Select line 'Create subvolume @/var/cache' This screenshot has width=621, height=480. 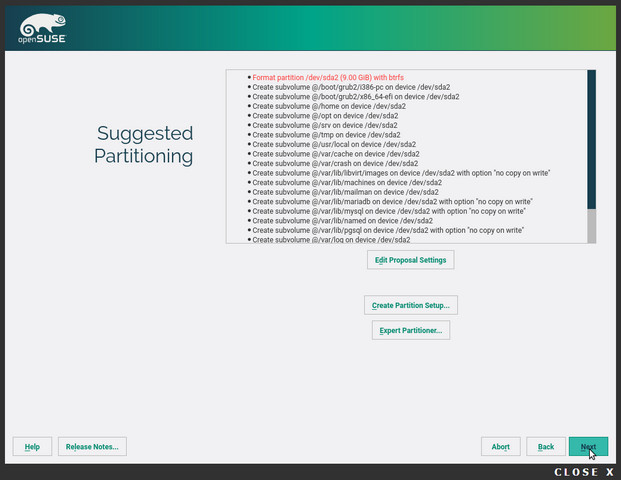pos(336,154)
